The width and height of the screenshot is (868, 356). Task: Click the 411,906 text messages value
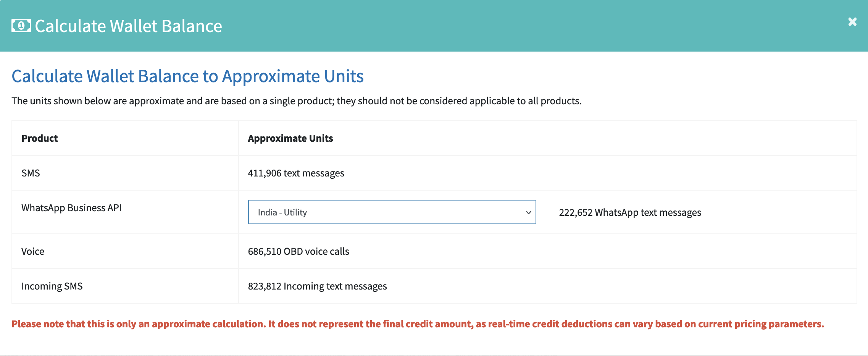click(x=296, y=173)
